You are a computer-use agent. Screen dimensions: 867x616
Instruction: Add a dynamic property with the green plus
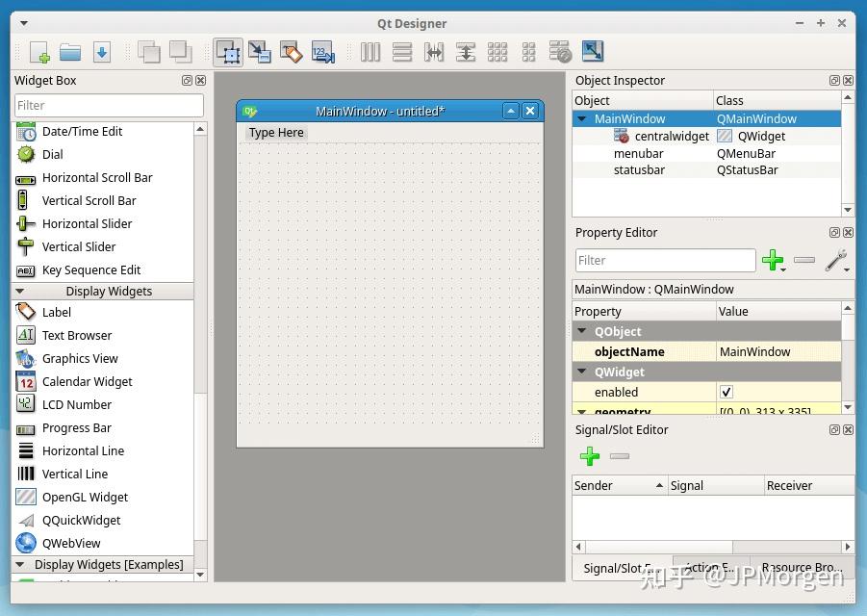click(774, 260)
